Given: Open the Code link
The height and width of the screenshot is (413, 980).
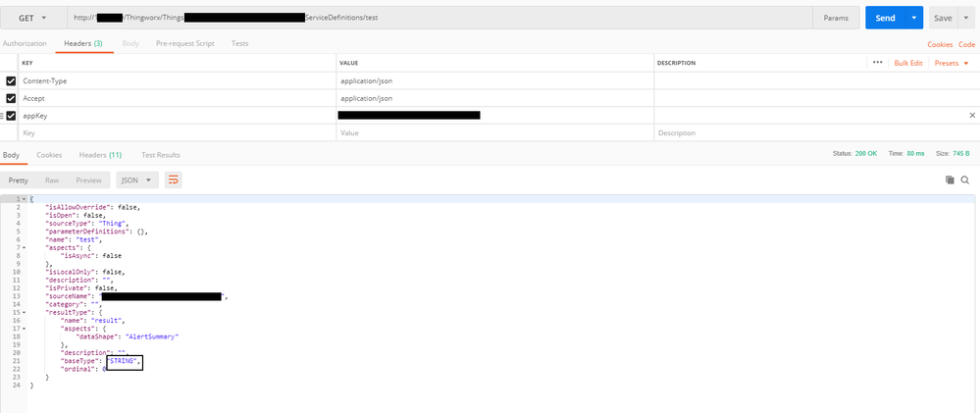Looking at the screenshot, I should pyautogui.click(x=967, y=44).
